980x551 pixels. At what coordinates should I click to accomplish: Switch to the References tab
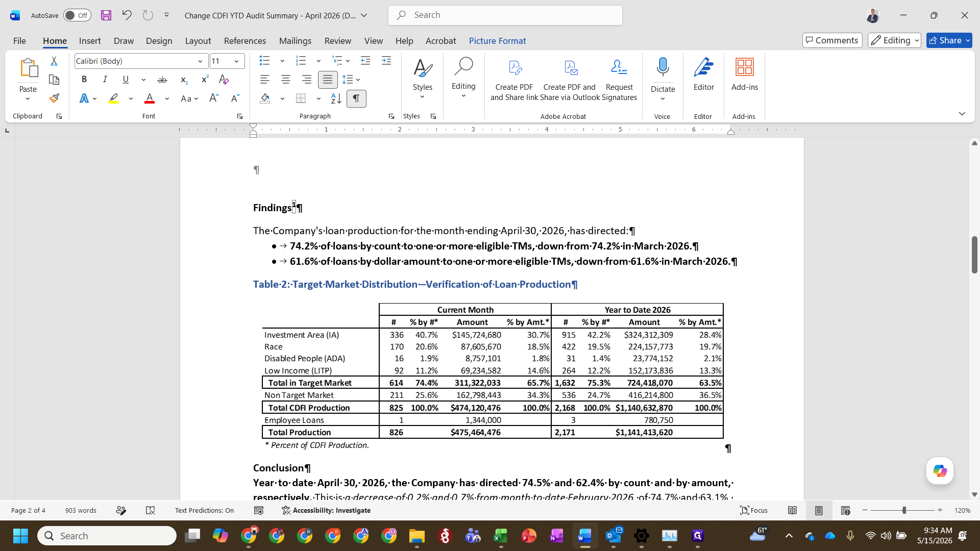[x=245, y=41]
